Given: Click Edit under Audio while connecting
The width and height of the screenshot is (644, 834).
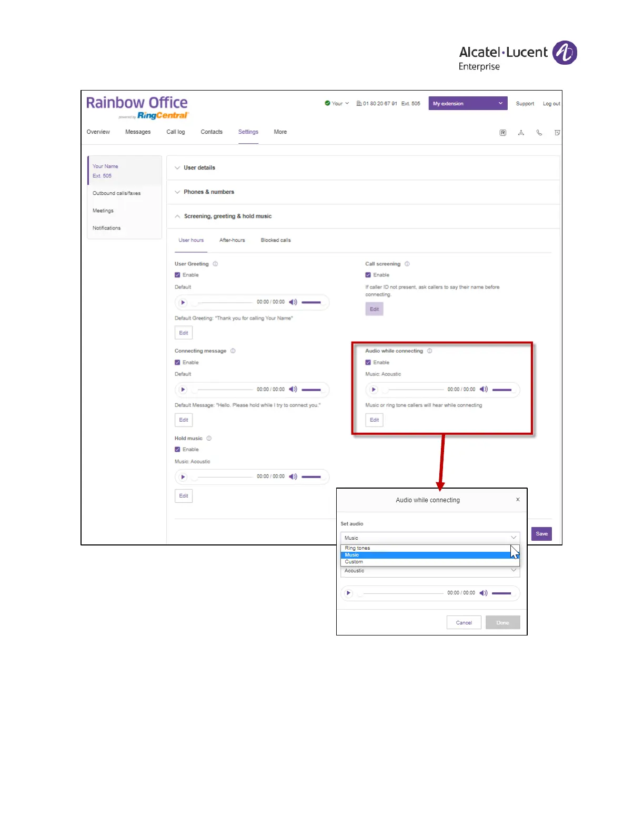Looking at the screenshot, I should point(374,420).
